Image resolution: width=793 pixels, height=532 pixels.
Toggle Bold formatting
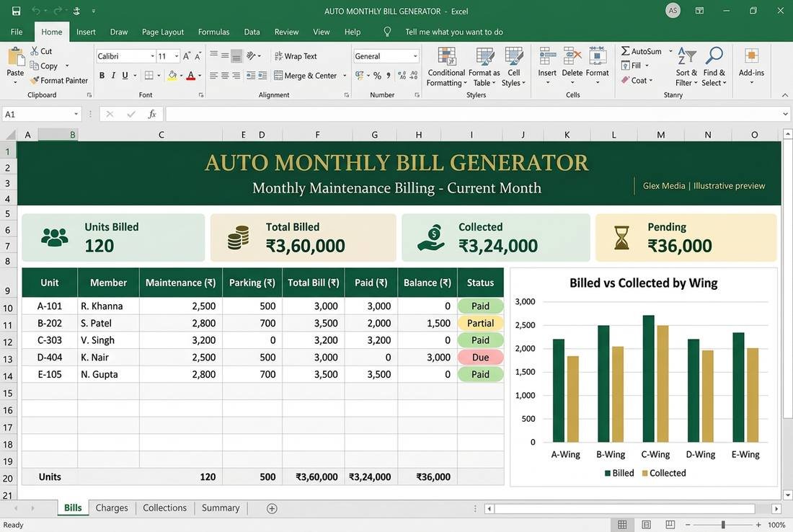[x=102, y=76]
